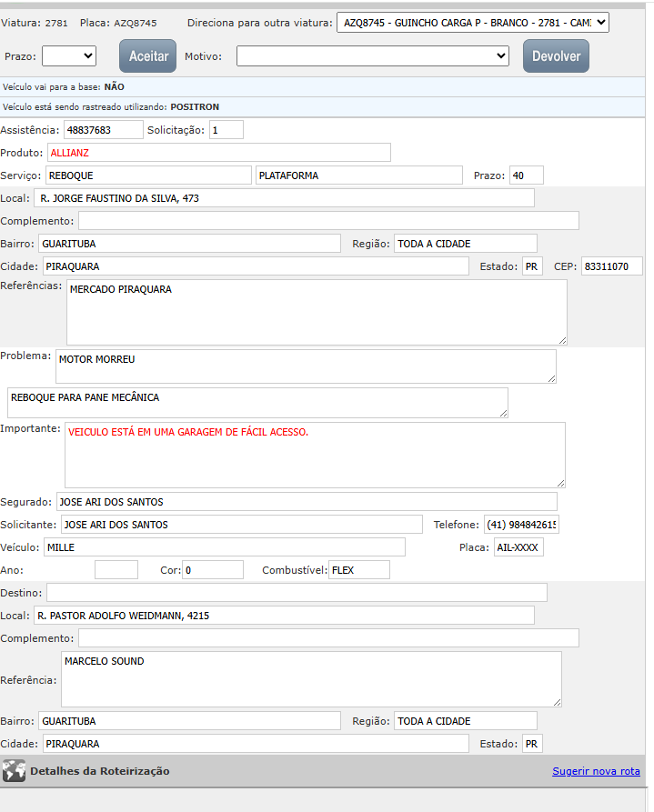Focus the Problema text area
This screenshot has width=654, height=812.
[x=305, y=366]
